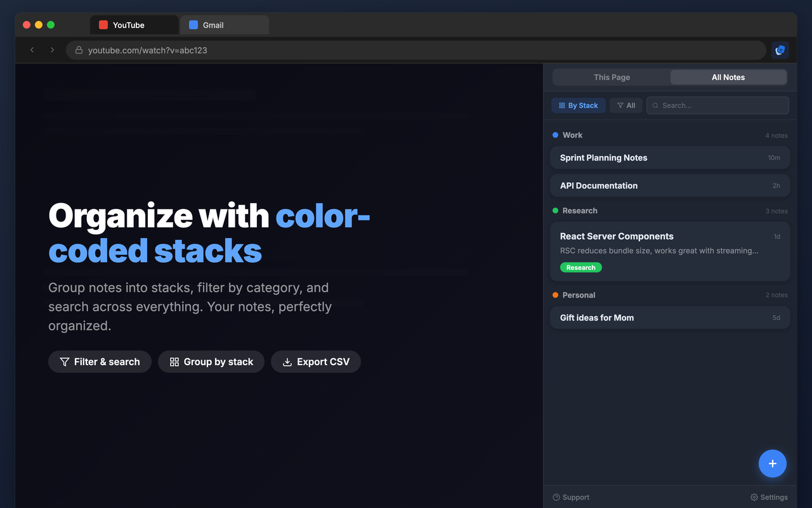Open the Support link
Image resolution: width=812 pixels, height=508 pixels.
[x=571, y=497]
